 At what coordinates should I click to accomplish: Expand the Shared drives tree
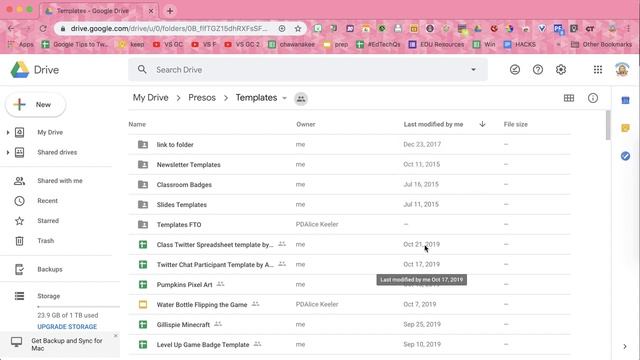[8, 152]
